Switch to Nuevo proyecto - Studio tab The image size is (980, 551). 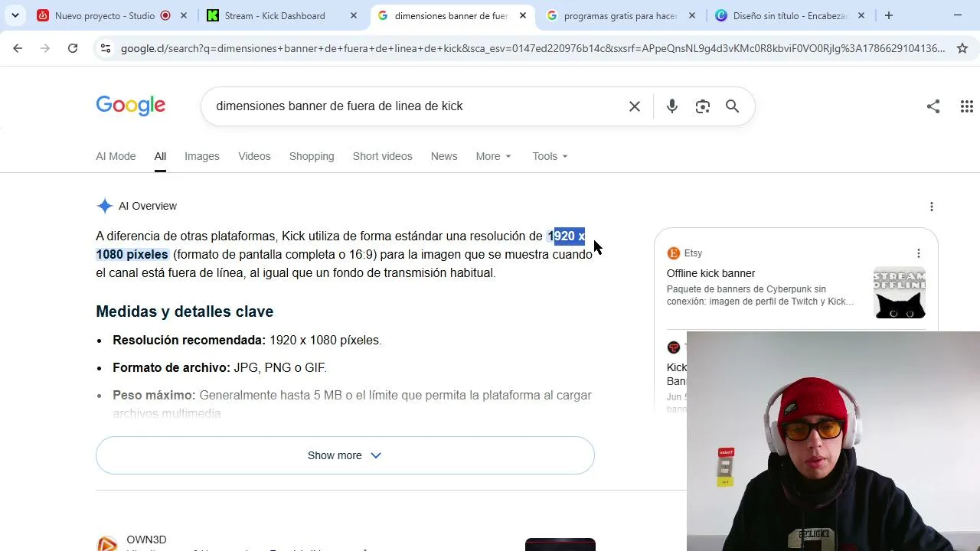pyautogui.click(x=105, y=15)
